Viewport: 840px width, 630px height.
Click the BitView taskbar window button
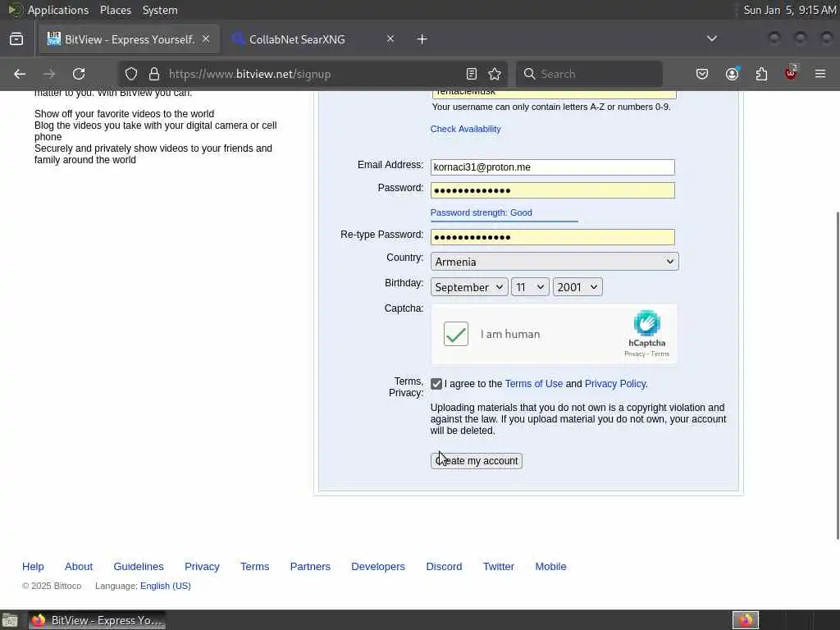(x=97, y=620)
